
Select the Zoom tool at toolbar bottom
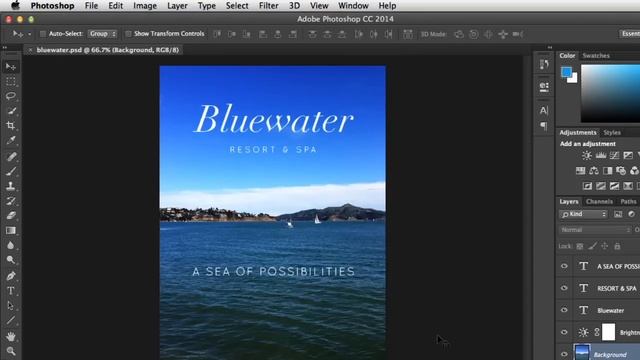(x=11, y=351)
